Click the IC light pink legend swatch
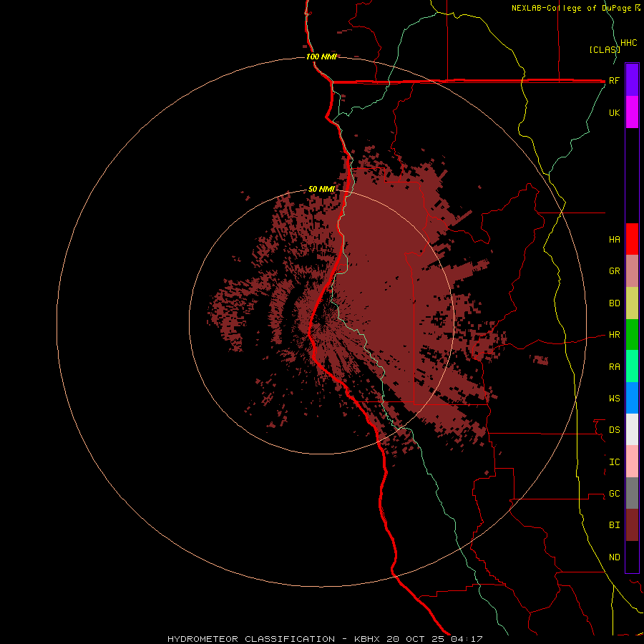This screenshot has width=644, height=644. [x=632, y=462]
